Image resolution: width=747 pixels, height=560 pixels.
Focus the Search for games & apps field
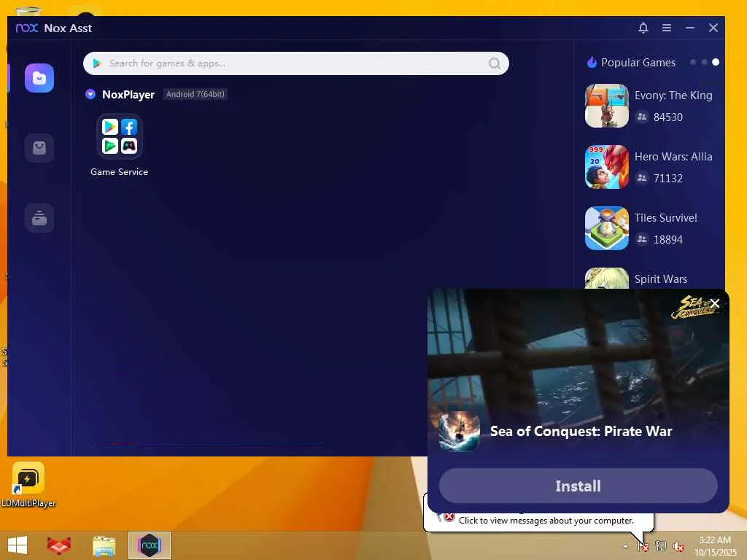click(295, 63)
